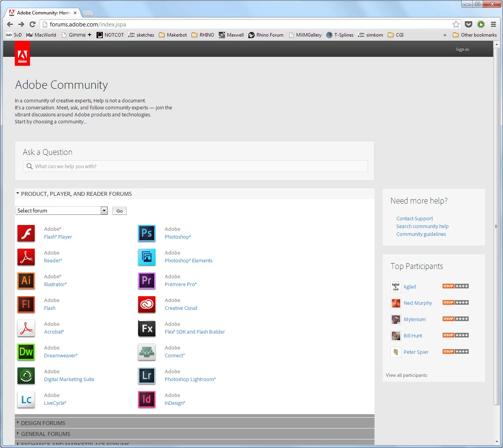Open the CGI bookmarks folder
The width and height of the screenshot is (503, 448).
[396, 35]
